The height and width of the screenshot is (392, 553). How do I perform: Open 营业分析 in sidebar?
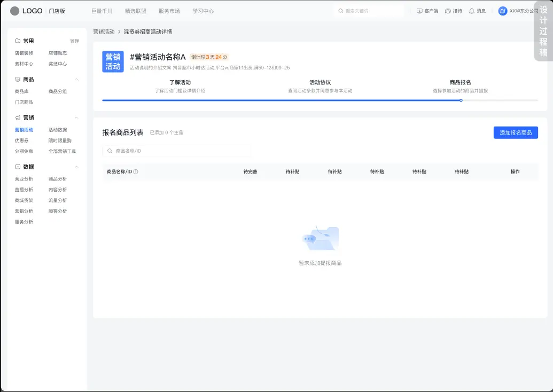(24, 179)
